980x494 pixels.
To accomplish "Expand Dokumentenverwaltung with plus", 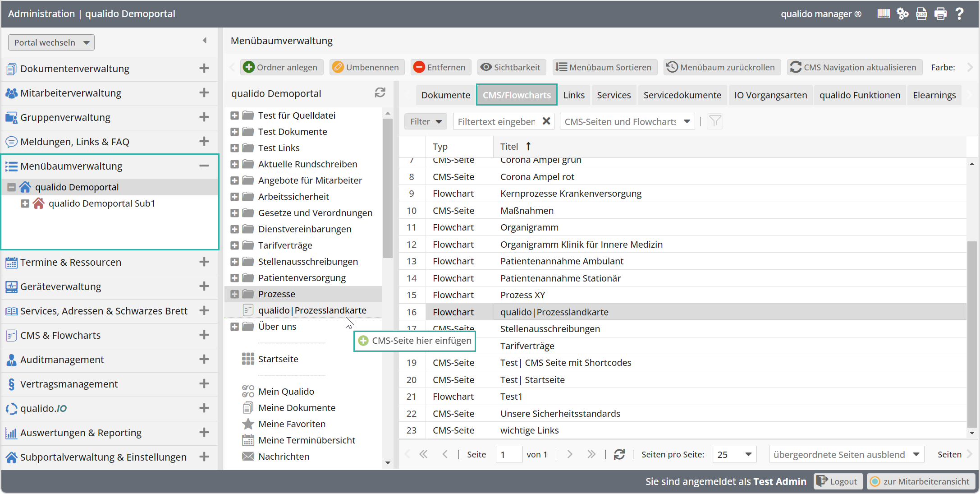I will tap(204, 68).
